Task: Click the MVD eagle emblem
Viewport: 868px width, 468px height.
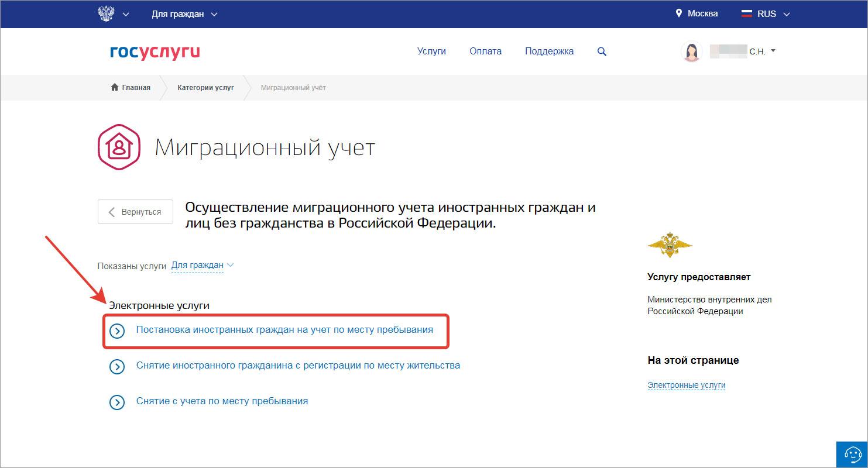Action: [x=670, y=245]
